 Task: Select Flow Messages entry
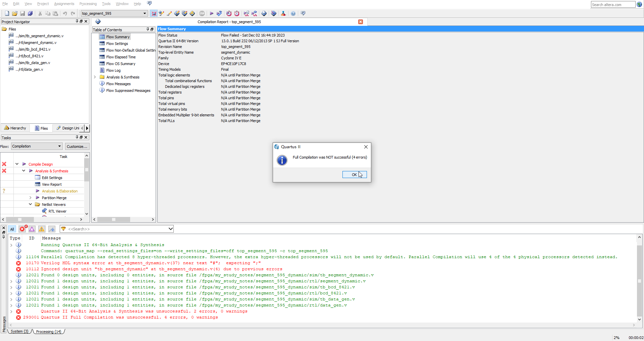(x=118, y=84)
